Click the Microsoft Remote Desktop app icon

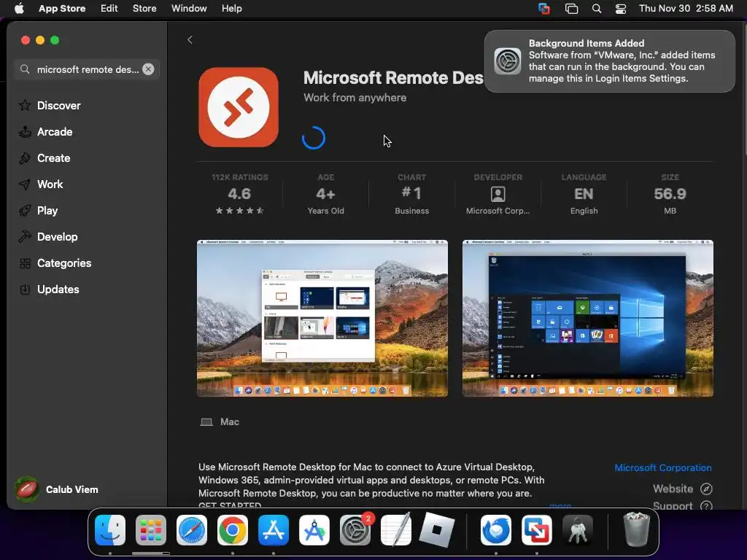(239, 107)
